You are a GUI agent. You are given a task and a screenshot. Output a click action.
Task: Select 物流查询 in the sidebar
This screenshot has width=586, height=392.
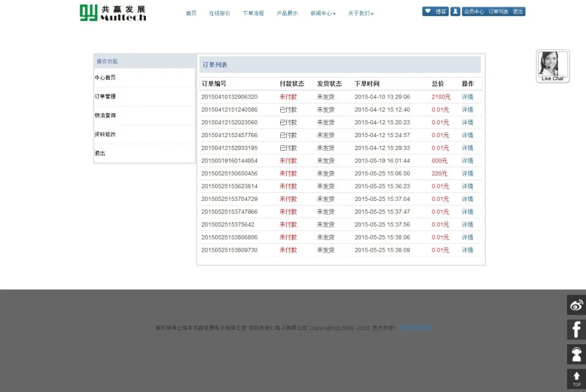(105, 115)
